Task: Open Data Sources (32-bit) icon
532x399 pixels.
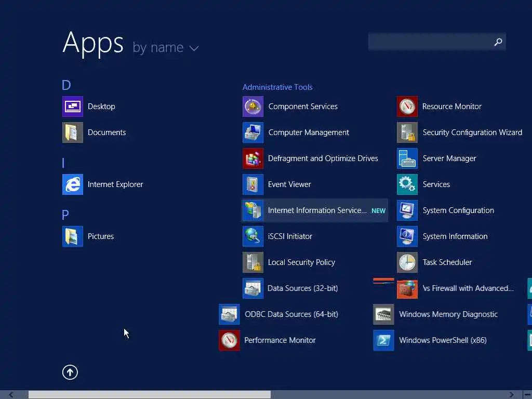Action: pyautogui.click(x=253, y=288)
